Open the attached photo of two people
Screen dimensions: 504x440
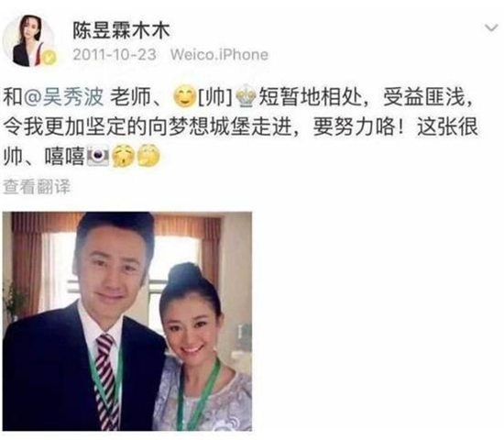click(x=127, y=321)
